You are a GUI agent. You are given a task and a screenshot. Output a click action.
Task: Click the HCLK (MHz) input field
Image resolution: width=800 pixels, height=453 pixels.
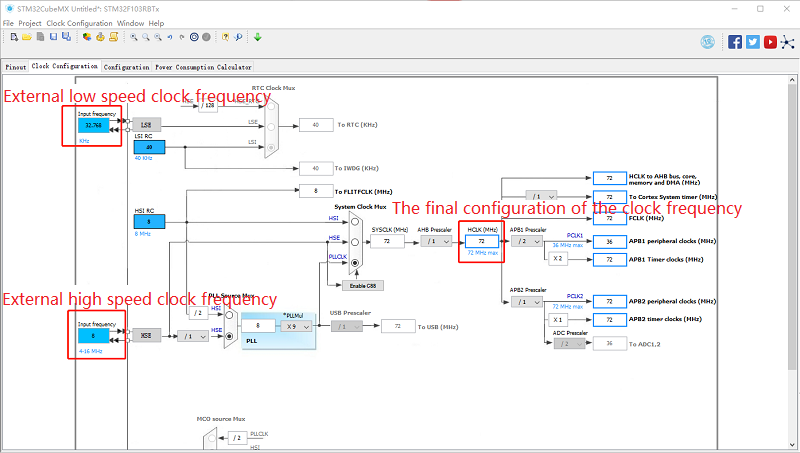click(x=482, y=241)
